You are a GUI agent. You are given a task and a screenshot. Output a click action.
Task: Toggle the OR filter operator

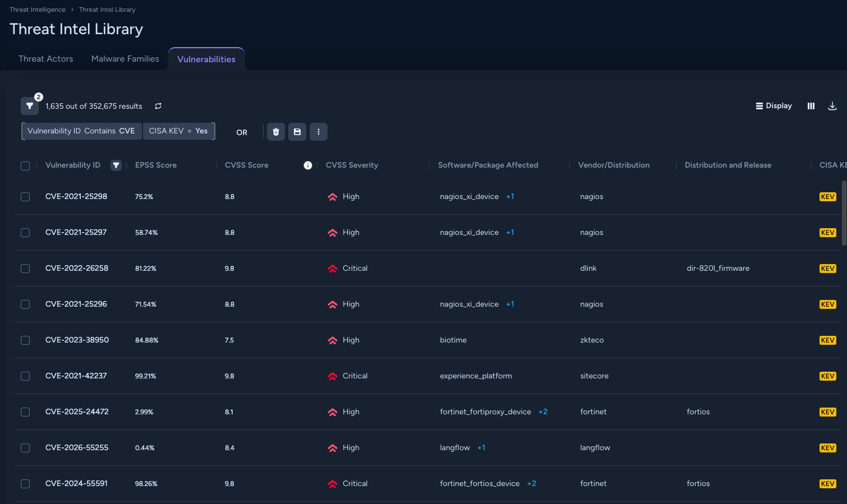tap(242, 132)
